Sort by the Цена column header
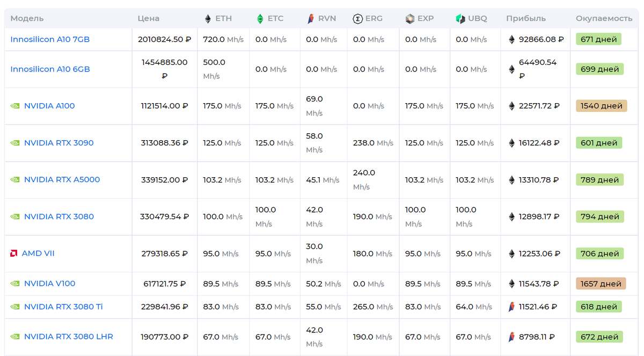This screenshot has height=356, width=644. (148, 18)
